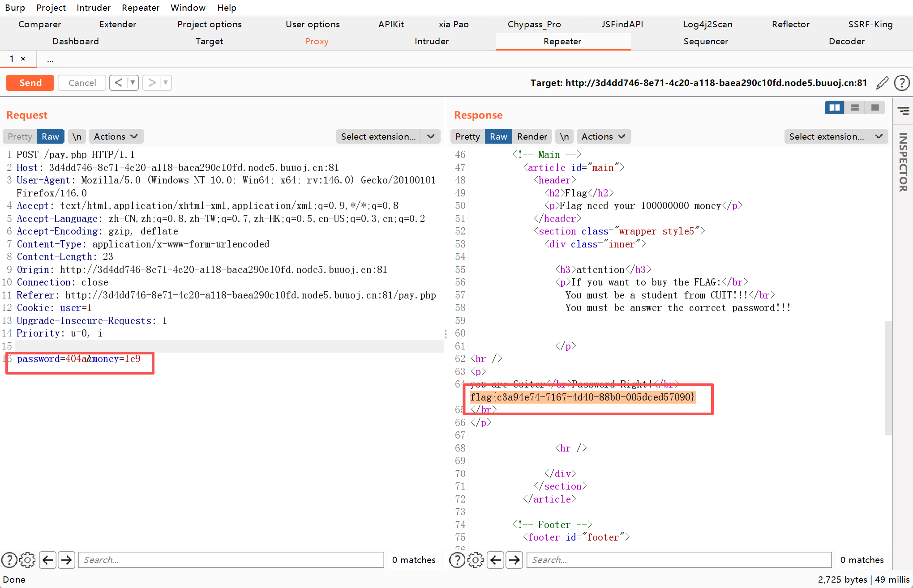This screenshot has width=913, height=588.
Task: Open response Select extension dropdown
Action: [835, 136]
